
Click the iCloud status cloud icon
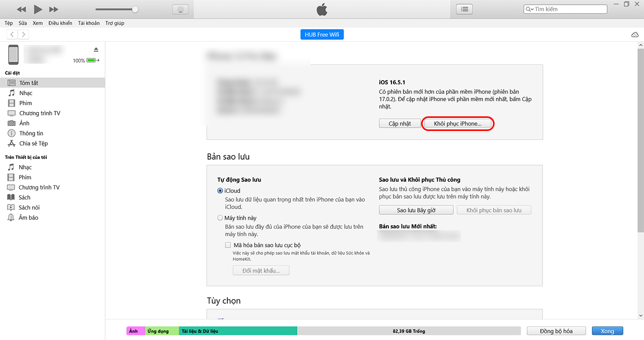pos(634,34)
